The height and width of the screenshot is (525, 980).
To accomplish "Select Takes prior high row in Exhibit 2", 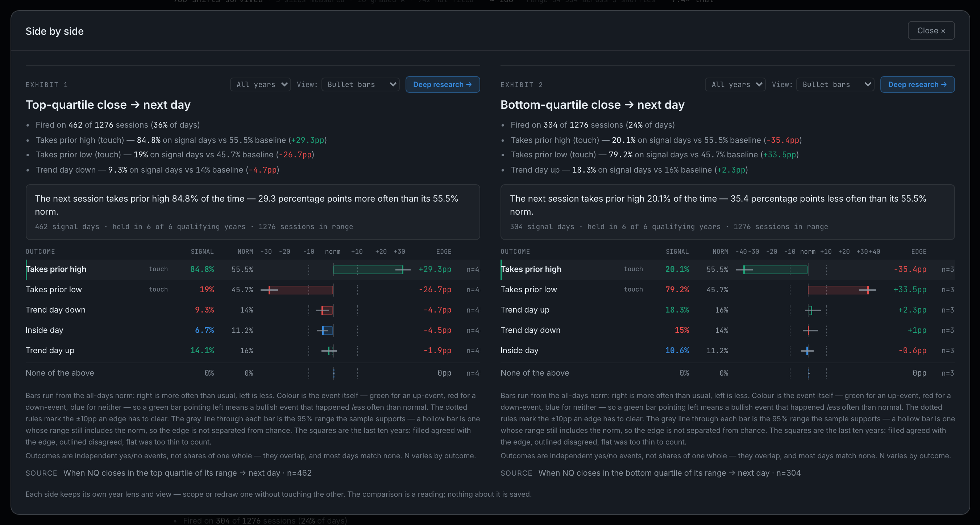I will pyautogui.click(x=727, y=269).
